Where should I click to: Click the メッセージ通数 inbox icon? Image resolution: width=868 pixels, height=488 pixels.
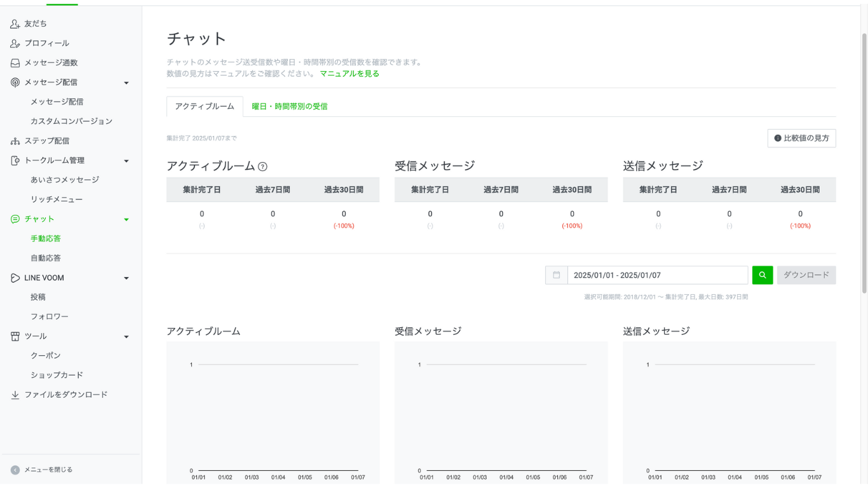click(x=15, y=63)
